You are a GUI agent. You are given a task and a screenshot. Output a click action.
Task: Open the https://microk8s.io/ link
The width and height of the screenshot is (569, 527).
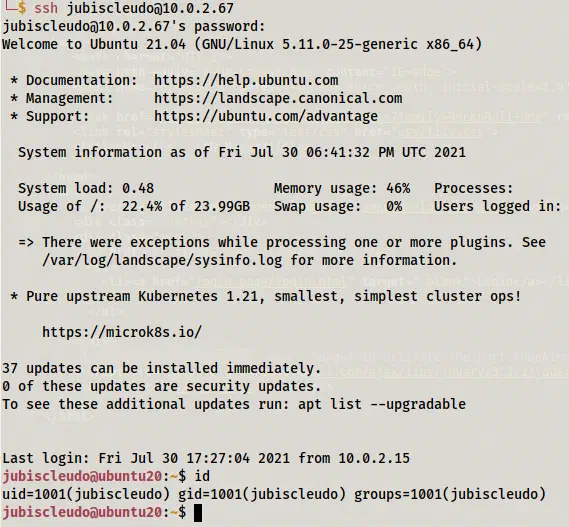(122, 332)
